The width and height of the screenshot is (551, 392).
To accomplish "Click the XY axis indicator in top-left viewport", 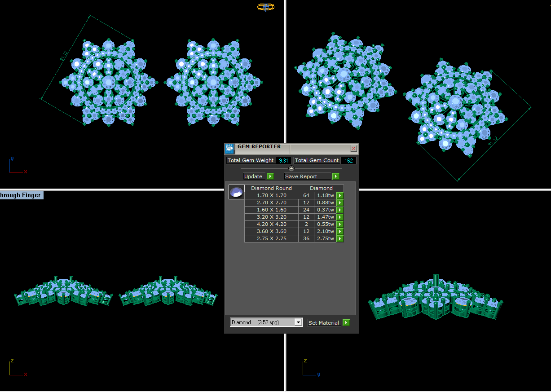I will pyautogui.click(x=18, y=165).
